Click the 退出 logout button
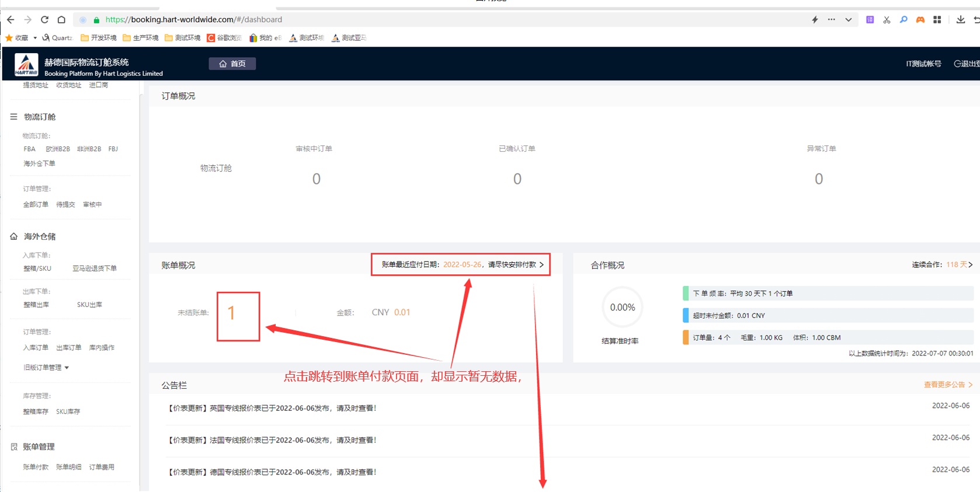 966,64
